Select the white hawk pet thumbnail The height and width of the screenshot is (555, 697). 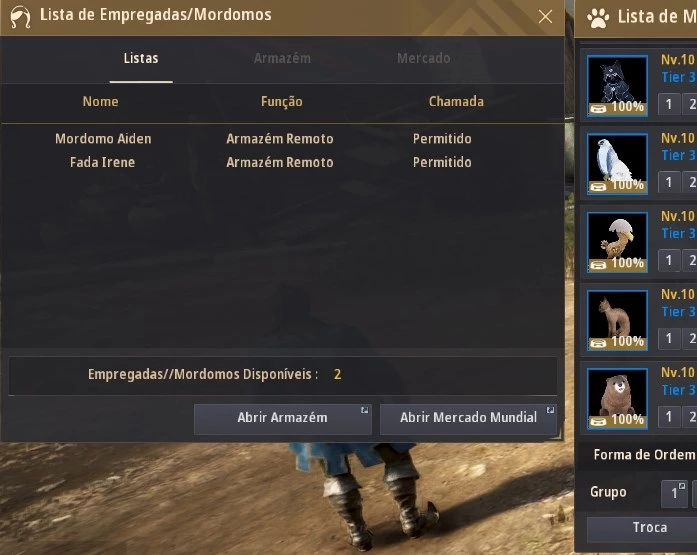pos(617,164)
